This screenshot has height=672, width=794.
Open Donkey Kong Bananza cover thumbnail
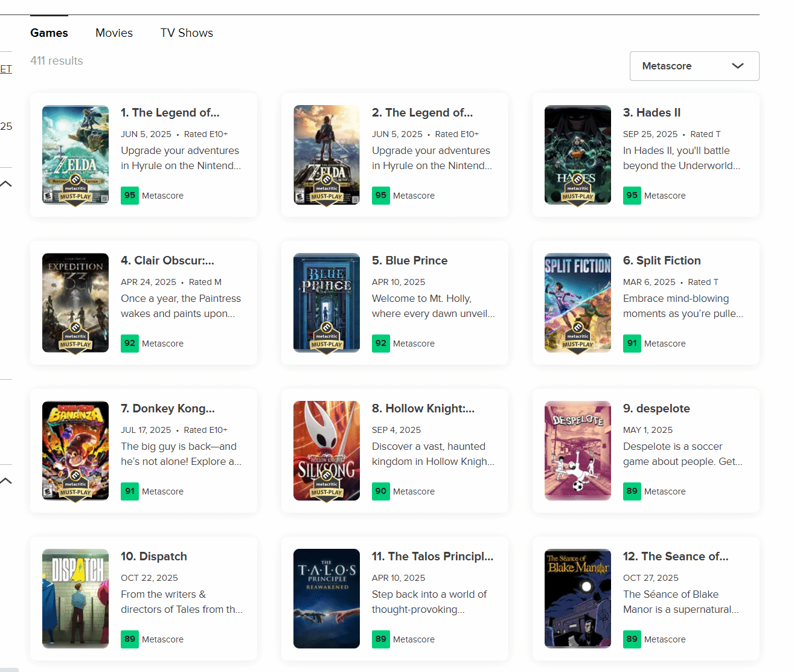pyautogui.click(x=75, y=451)
